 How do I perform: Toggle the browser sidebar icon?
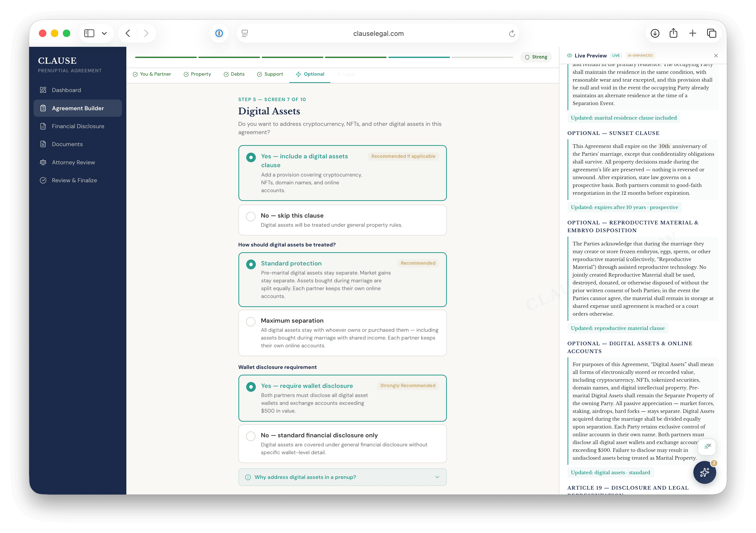[x=89, y=33]
